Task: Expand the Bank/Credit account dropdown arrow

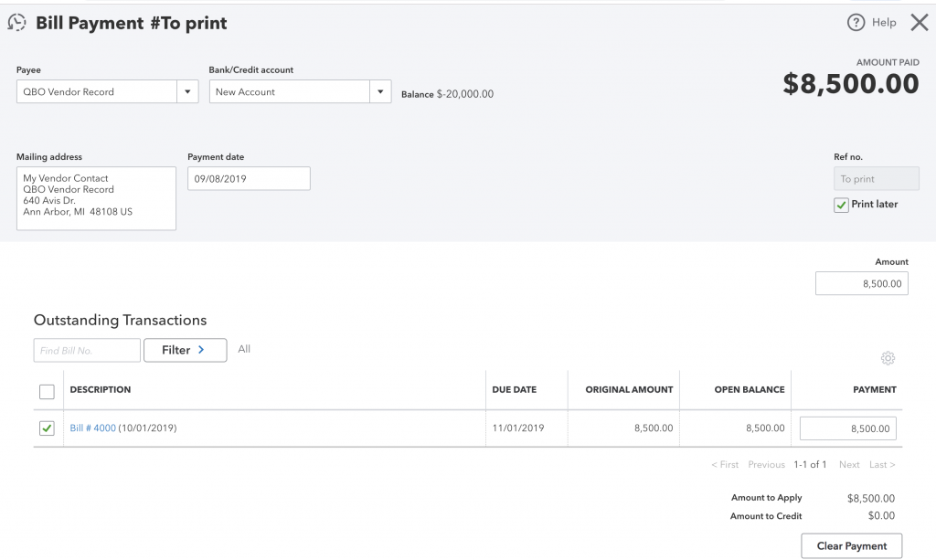Action: pyautogui.click(x=380, y=92)
